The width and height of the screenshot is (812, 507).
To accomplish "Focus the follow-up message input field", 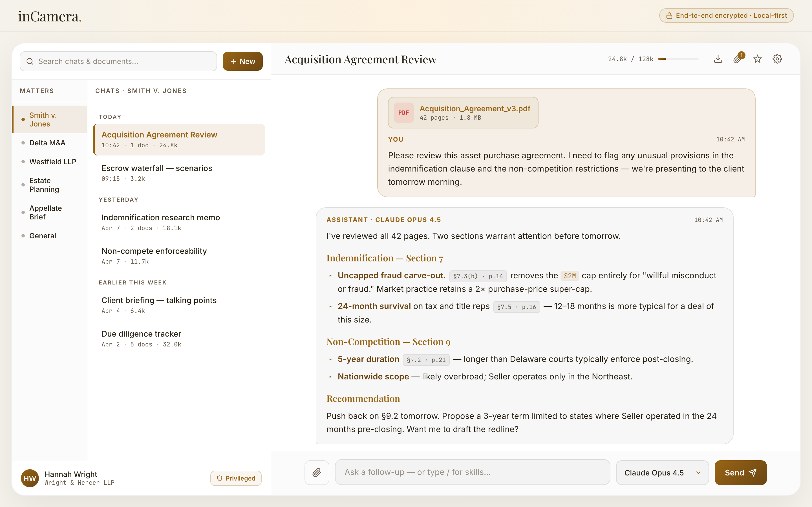I will pyautogui.click(x=472, y=472).
